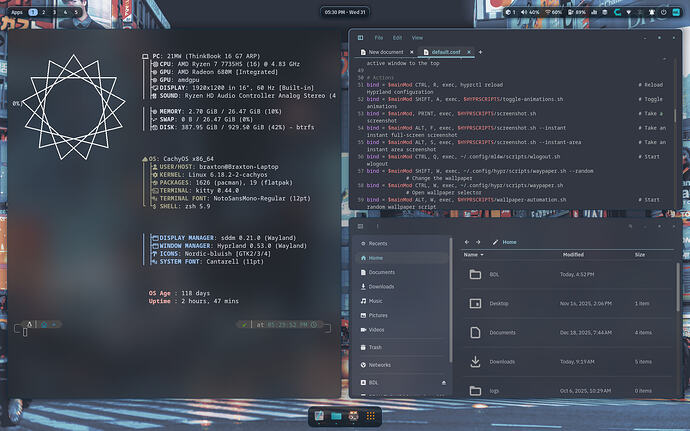The width and height of the screenshot is (690, 431).
Task: Select the Downloads folder in file list
Action: (x=568, y=362)
